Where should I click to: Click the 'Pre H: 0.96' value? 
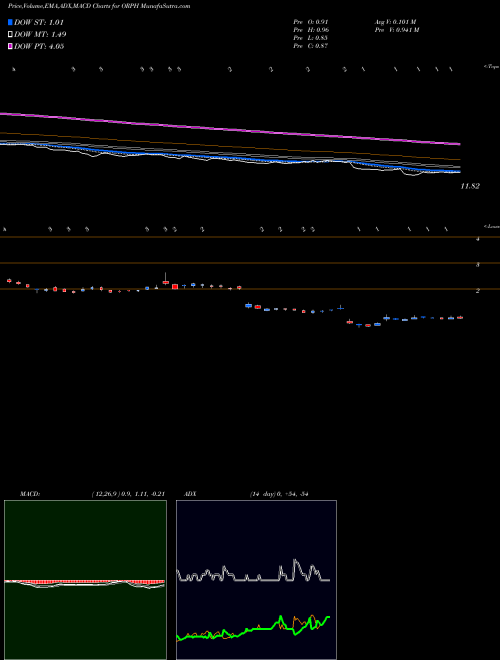(x=311, y=30)
